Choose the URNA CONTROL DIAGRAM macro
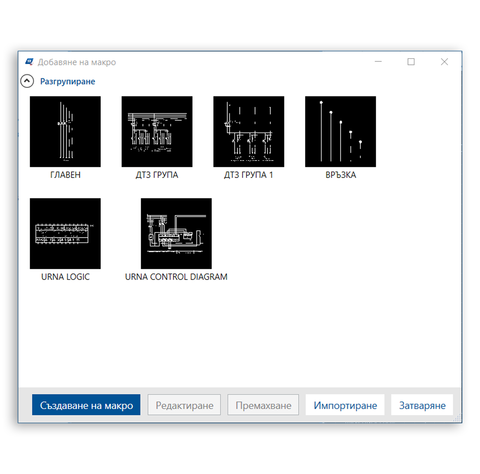 pos(176,233)
